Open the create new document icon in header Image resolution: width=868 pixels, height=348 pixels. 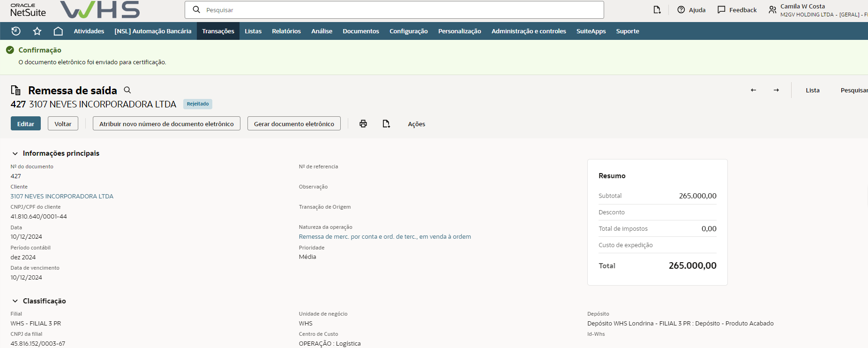coord(657,10)
